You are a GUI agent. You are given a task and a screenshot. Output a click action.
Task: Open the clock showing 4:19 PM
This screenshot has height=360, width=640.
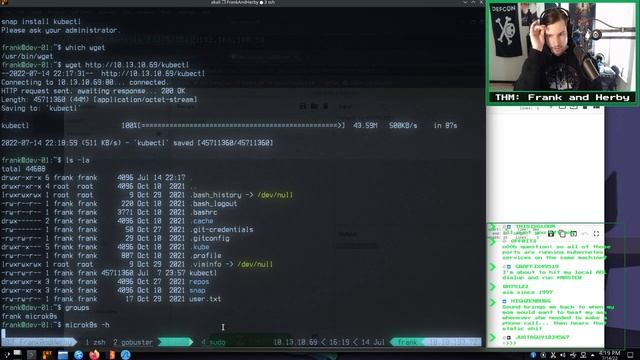[x=610, y=355]
